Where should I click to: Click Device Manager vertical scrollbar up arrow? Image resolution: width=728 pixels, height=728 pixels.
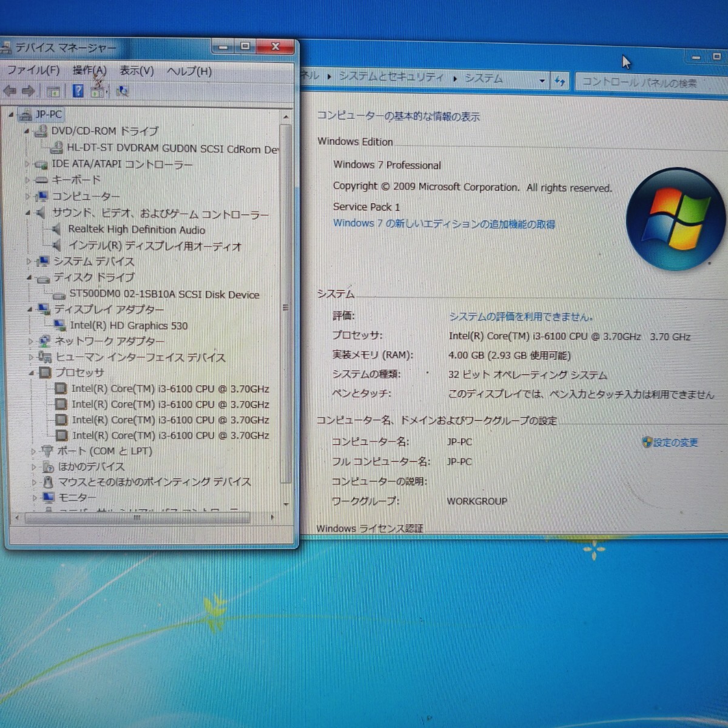pos(286,116)
